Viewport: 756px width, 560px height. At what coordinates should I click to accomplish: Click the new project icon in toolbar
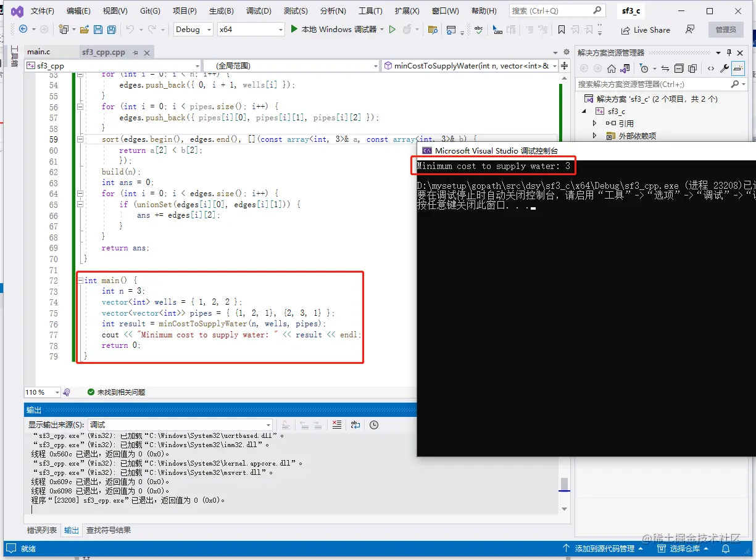point(64,29)
